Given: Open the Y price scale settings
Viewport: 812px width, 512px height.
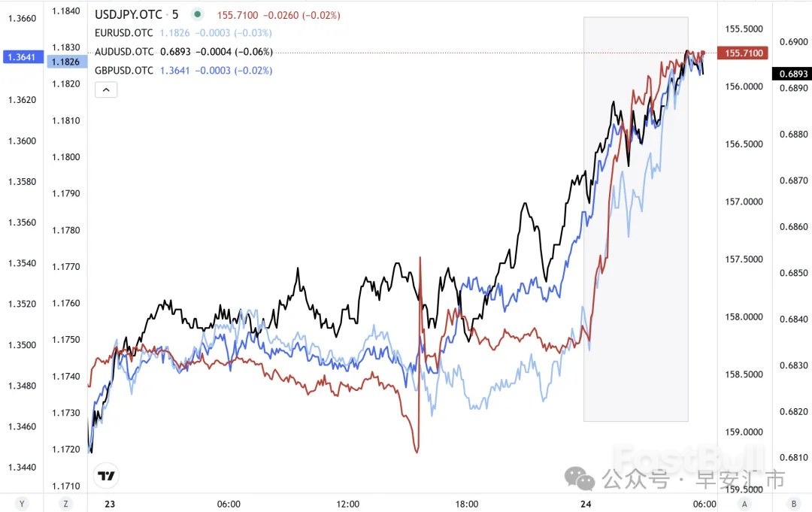Looking at the screenshot, I should point(21,504).
